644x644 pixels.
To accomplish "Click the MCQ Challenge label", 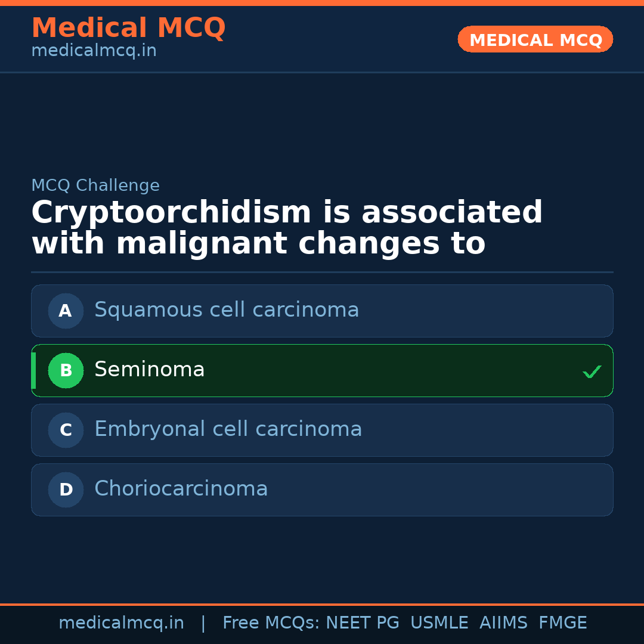I will (95, 185).
